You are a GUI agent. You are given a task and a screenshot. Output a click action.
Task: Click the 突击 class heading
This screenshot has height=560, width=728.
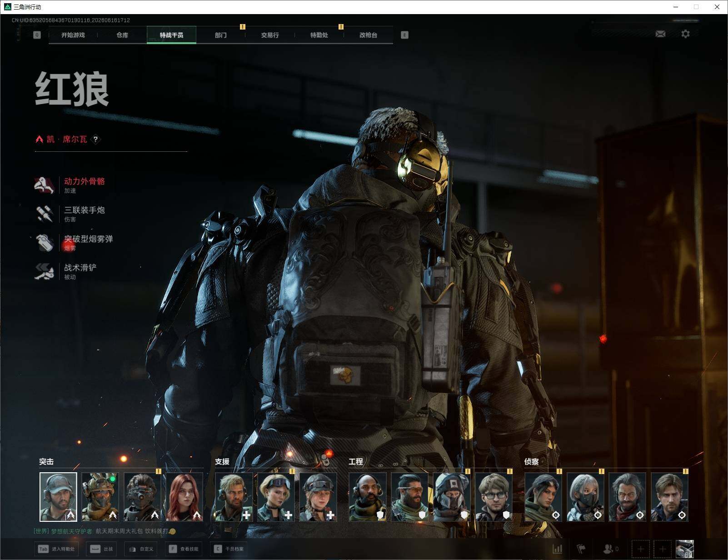[46, 461]
